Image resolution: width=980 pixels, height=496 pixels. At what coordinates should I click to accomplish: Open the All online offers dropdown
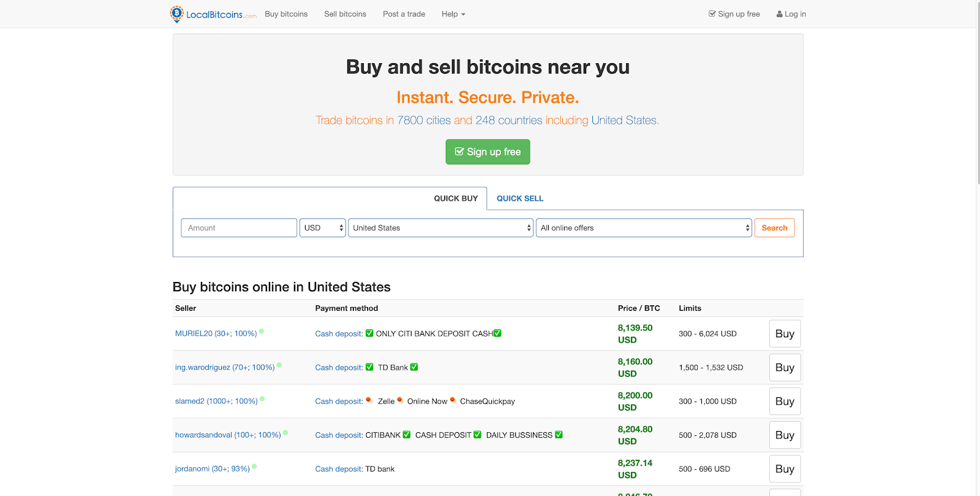pyautogui.click(x=644, y=228)
